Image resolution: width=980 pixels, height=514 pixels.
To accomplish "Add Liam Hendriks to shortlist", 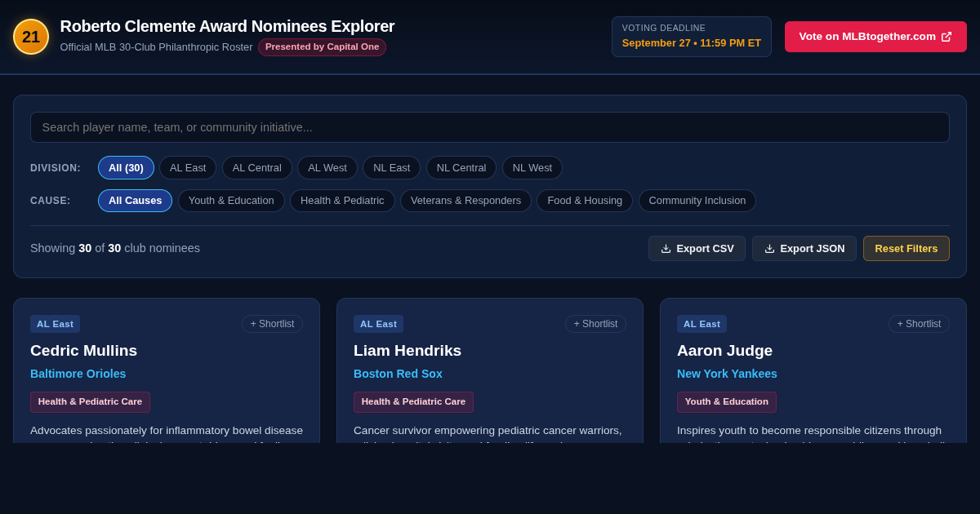I will [595, 324].
